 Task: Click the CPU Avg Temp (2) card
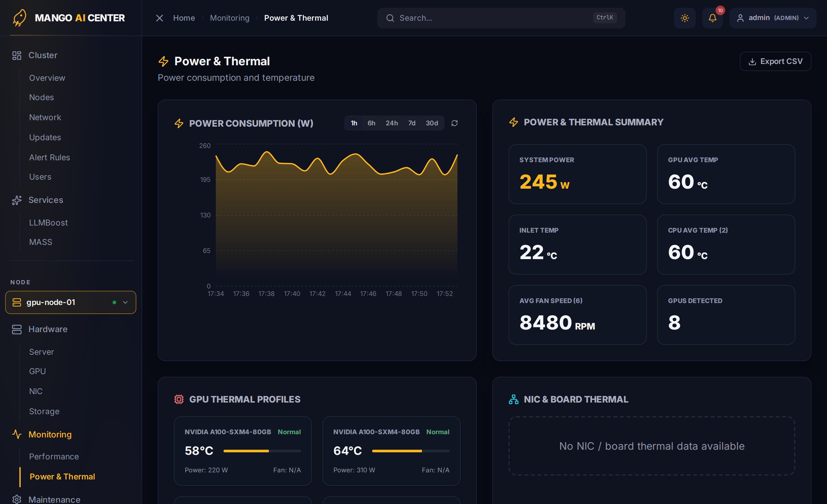726,245
